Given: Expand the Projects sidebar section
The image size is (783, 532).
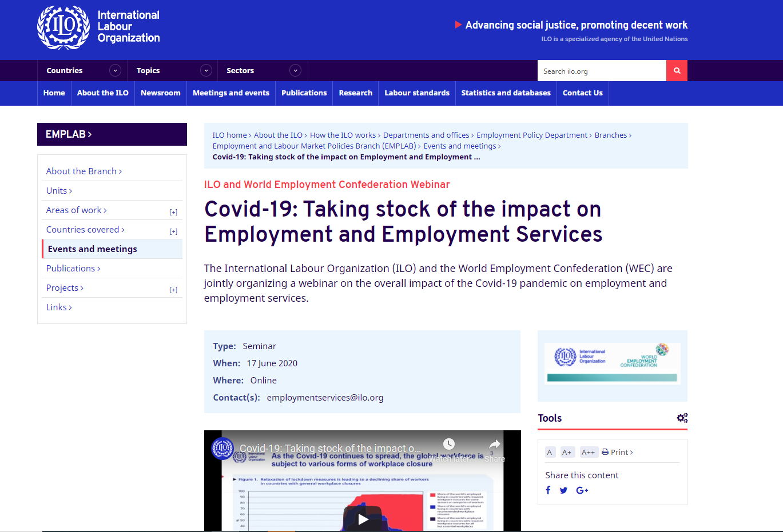Looking at the screenshot, I should click(173, 290).
